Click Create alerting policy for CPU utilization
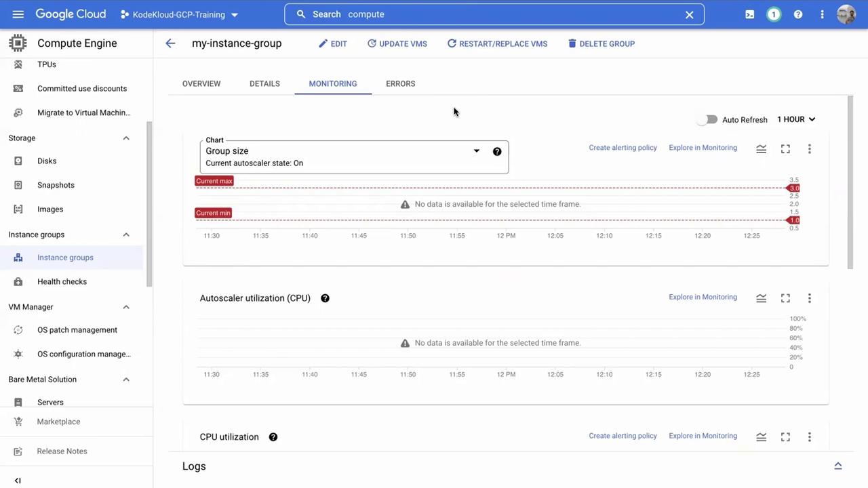This screenshot has height=488, width=868. [x=623, y=436]
